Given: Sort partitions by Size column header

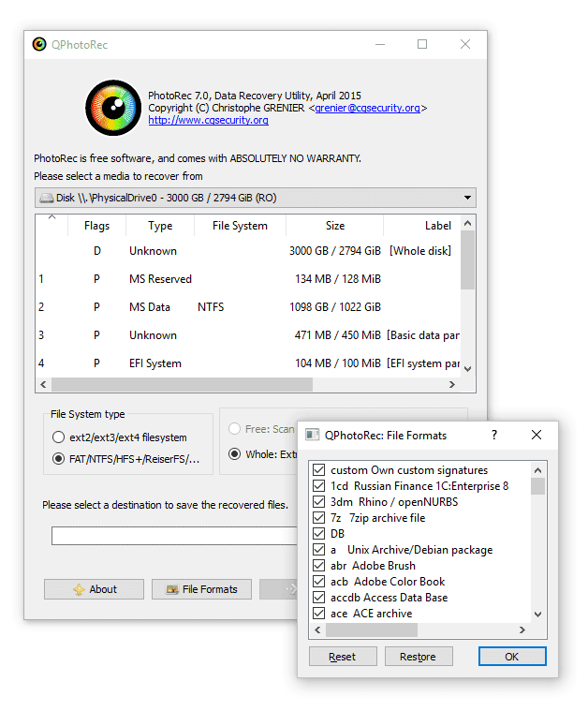Looking at the screenshot, I should [x=335, y=226].
